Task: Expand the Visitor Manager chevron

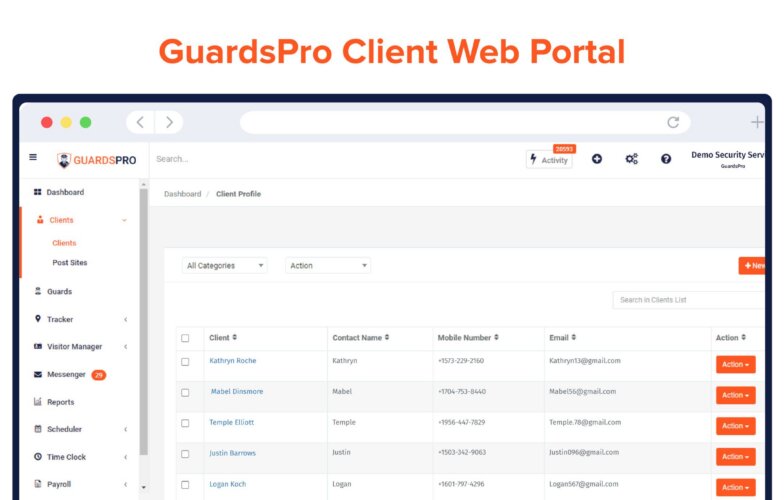Action: [x=126, y=346]
